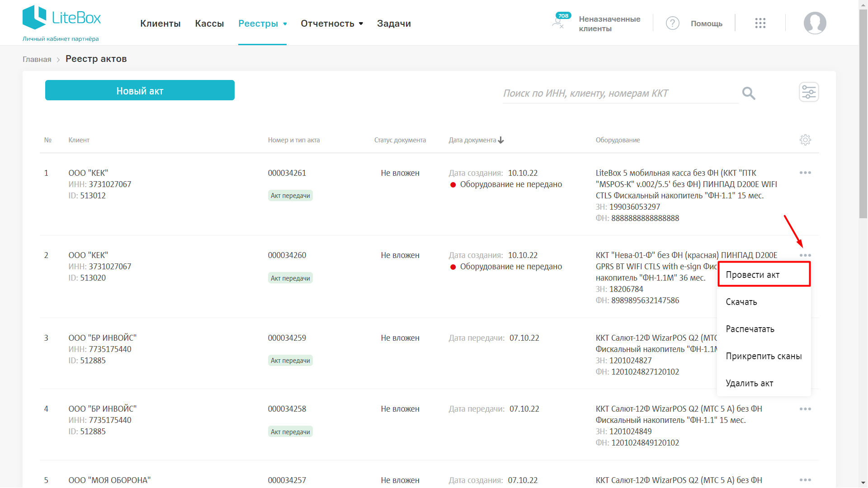The image size is (868, 488).
Task: Click ООО "БР ИНВОЙС" in row 4
Action: click(x=103, y=409)
